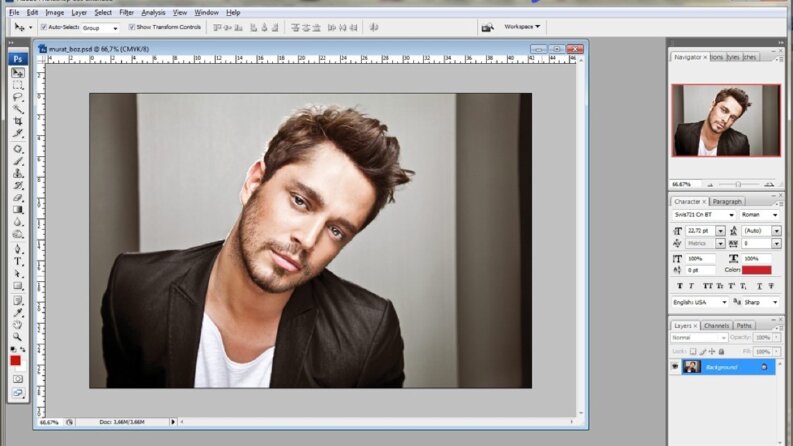
Task: Click the Navigator image thumbnail
Action: click(726, 120)
